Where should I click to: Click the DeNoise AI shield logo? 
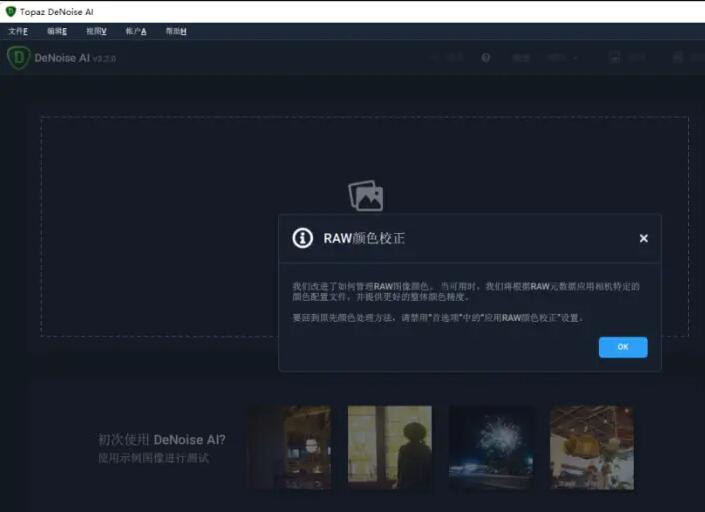[x=18, y=58]
